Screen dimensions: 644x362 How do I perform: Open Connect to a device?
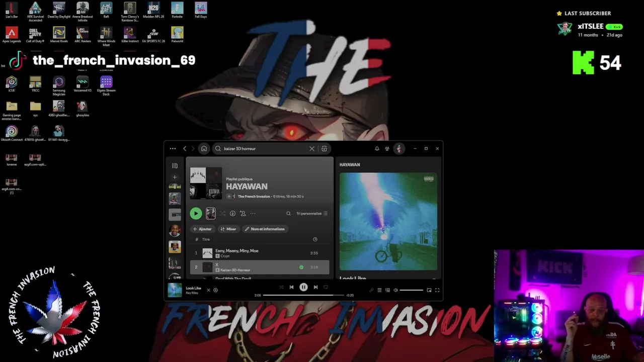point(387,290)
